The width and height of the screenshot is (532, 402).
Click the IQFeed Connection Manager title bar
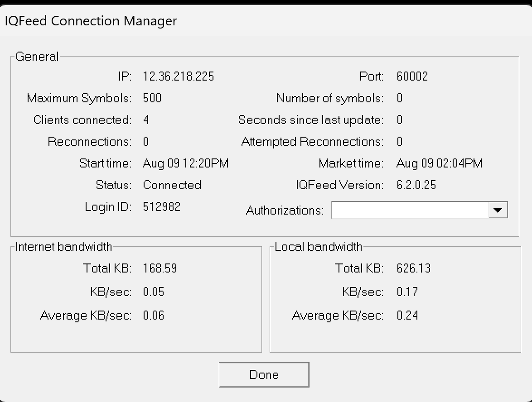(x=91, y=21)
